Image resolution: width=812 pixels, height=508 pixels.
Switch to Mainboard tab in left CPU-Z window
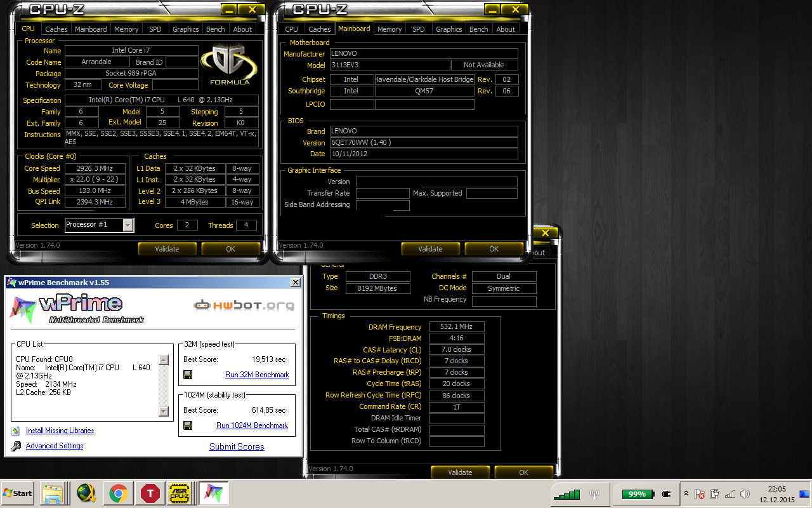[x=91, y=29]
